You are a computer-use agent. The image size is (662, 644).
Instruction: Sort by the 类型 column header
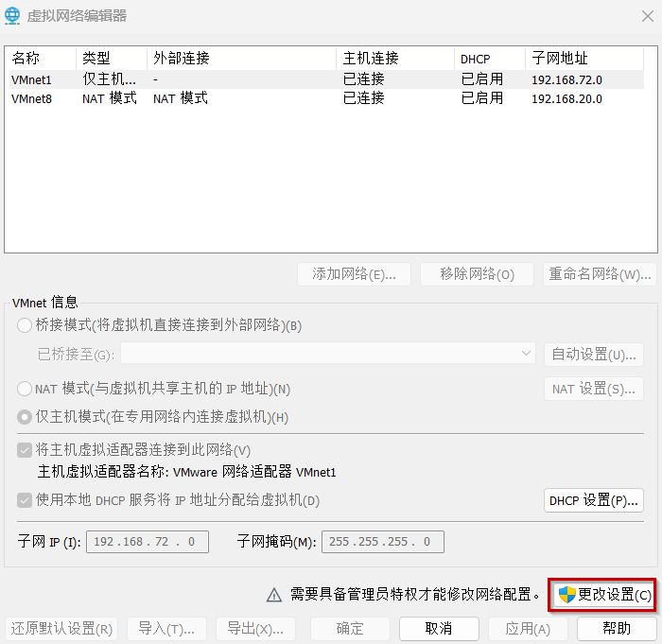(112, 59)
